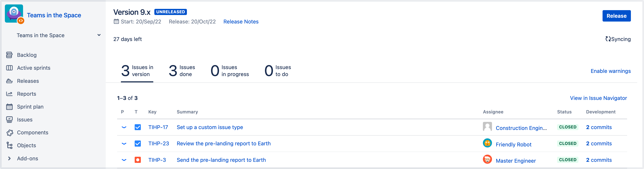Open the Release Notes link

241,22
